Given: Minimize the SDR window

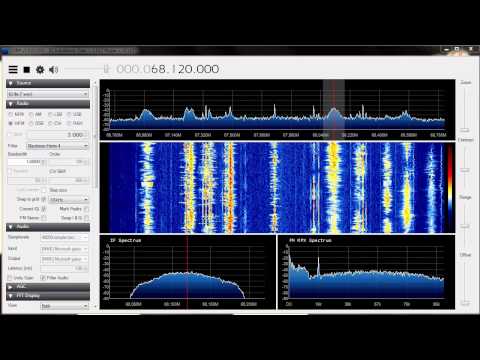Looking at the screenshot, I should (447, 50).
